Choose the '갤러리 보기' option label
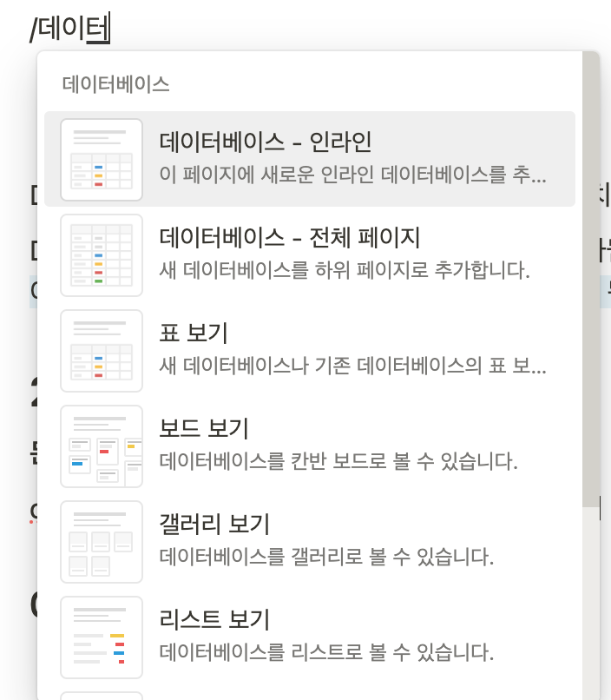Image resolution: width=611 pixels, height=700 pixels. pyautogui.click(x=215, y=524)
